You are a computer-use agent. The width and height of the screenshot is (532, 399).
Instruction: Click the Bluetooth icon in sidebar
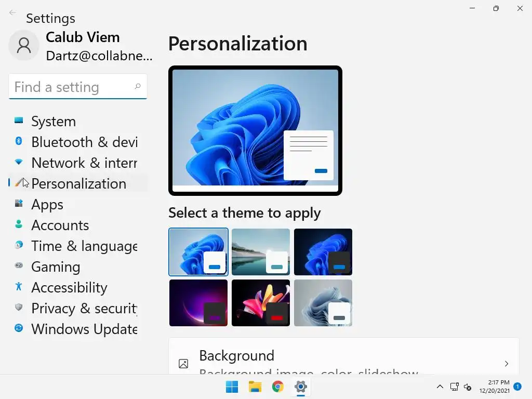pyautogui.click(x=19, y=141)
